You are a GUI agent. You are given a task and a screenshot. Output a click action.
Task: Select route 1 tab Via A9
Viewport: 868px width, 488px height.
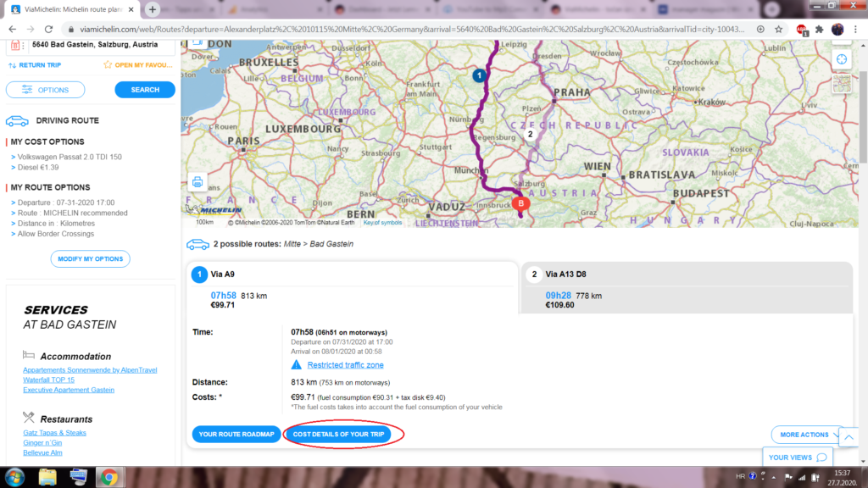coord(352,274)
